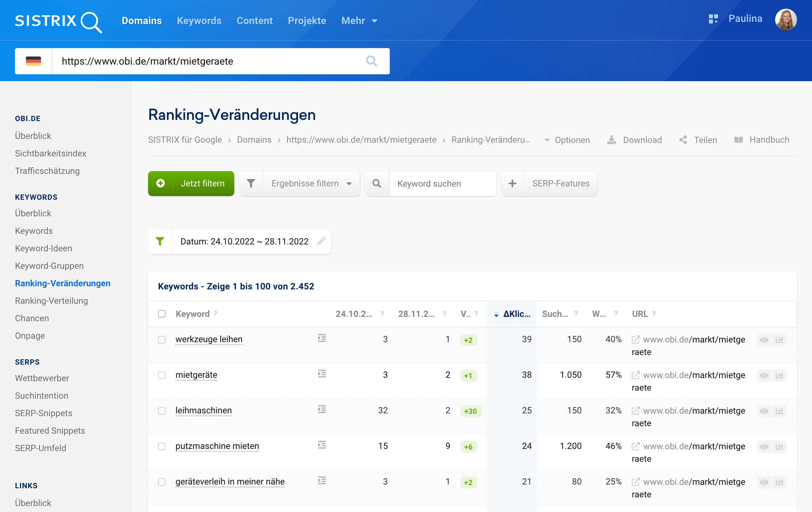Open history chart icon for mietgeräte row

(x=779, y=375)
